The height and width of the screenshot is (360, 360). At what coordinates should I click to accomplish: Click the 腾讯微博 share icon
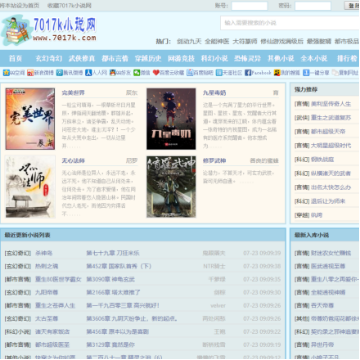(59, 72)
